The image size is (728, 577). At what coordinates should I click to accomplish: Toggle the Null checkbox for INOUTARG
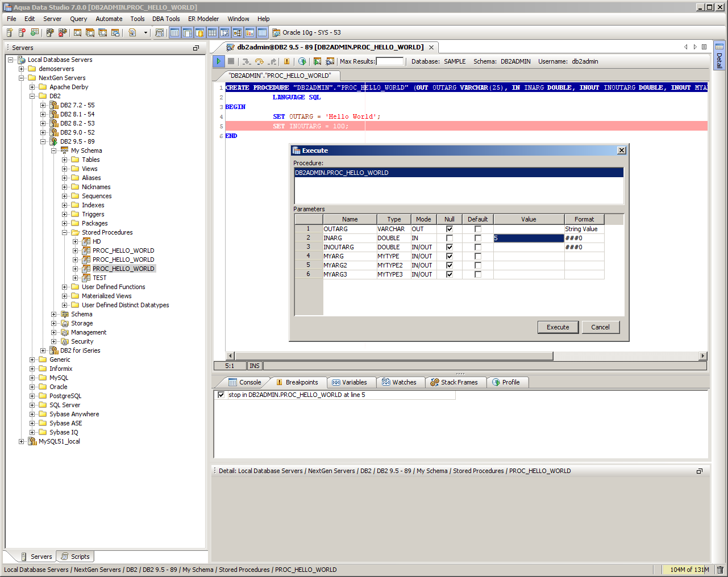pyautogui.click(x=450, y=247)
